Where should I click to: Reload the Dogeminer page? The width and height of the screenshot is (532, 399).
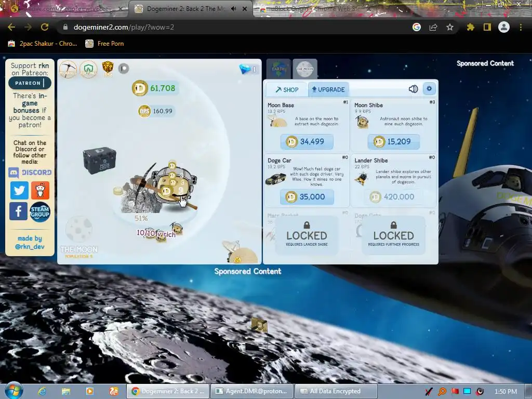pos(45,27)
